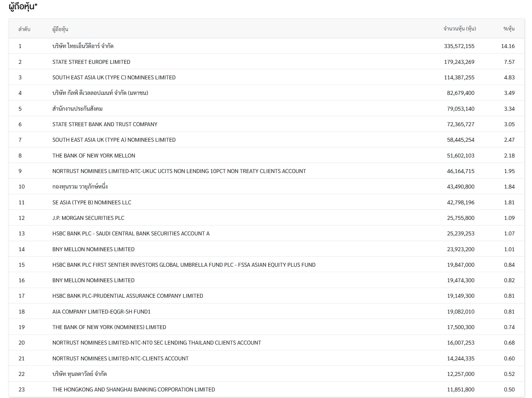Click share count 335,572,155
The width and height of the screenshot is (532, 398).
tap(459, 46)
